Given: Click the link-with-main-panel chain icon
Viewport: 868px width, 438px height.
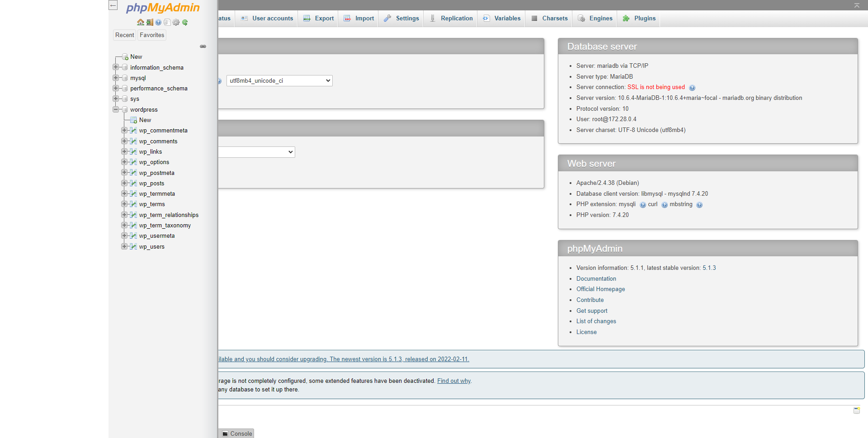Looking at the screenshot, I should pyautogui.click(x=203, y=47).
